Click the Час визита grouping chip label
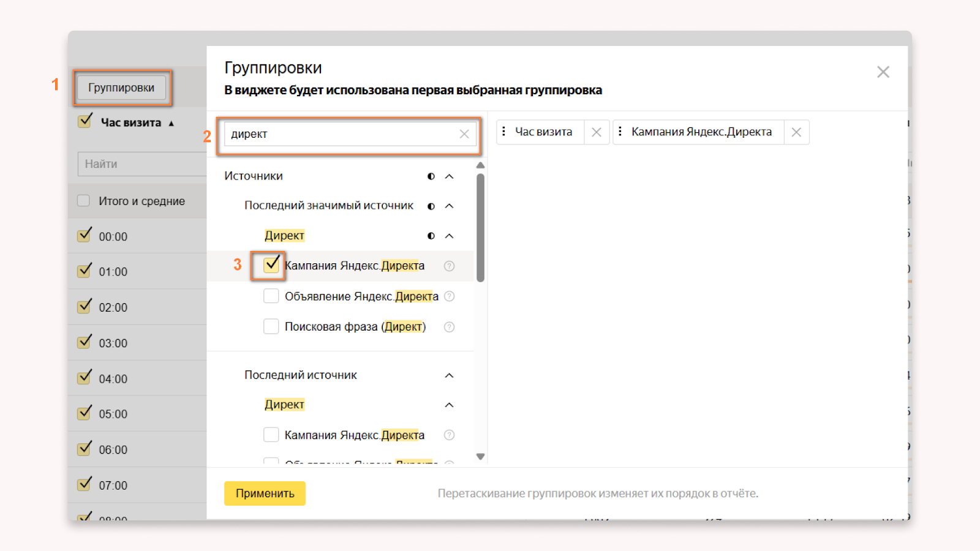Image resolution: width=980 pixels, height=551 pixels. point(543,132)
